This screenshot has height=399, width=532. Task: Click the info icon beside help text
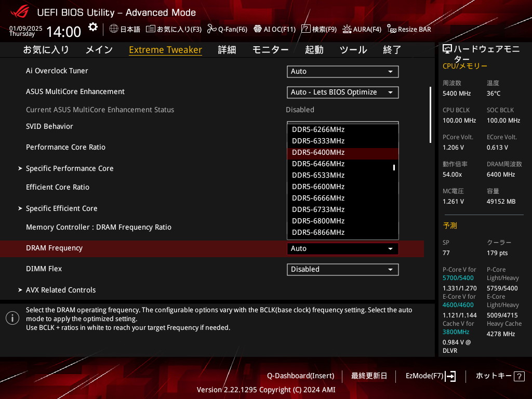click(x=12, y=318)
